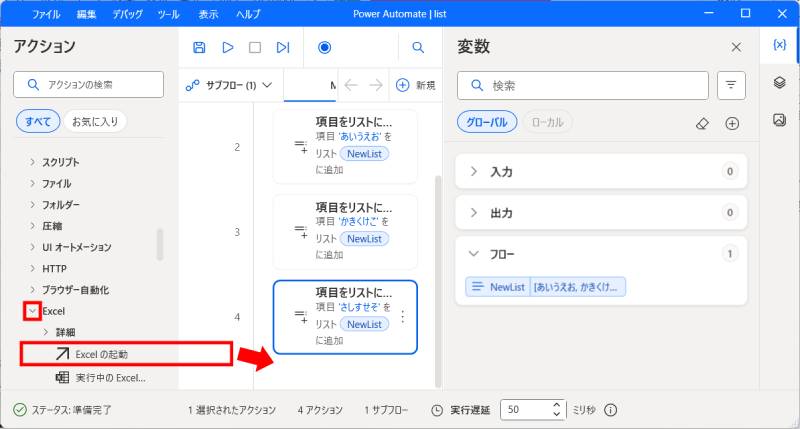Click the 4 アクション status text
The height and width of the screenshot is (429, 800).
[x=320, y=410]
